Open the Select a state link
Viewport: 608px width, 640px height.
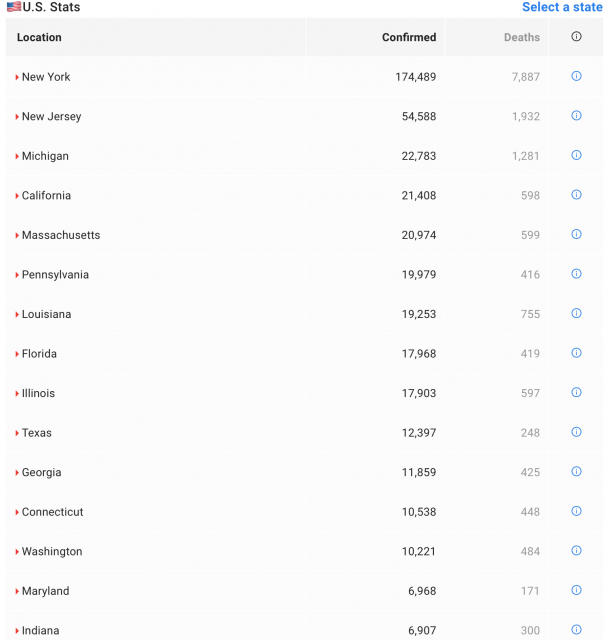[x=562, y=7]
